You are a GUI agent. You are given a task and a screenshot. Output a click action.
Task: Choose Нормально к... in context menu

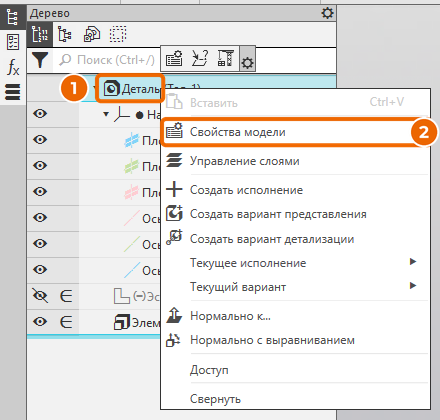(295, 316)
